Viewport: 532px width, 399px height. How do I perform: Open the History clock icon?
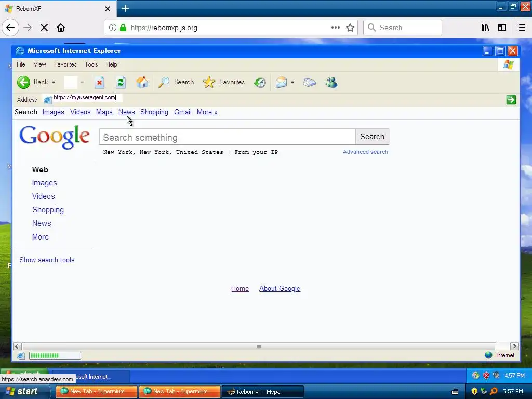coord(260,83)
